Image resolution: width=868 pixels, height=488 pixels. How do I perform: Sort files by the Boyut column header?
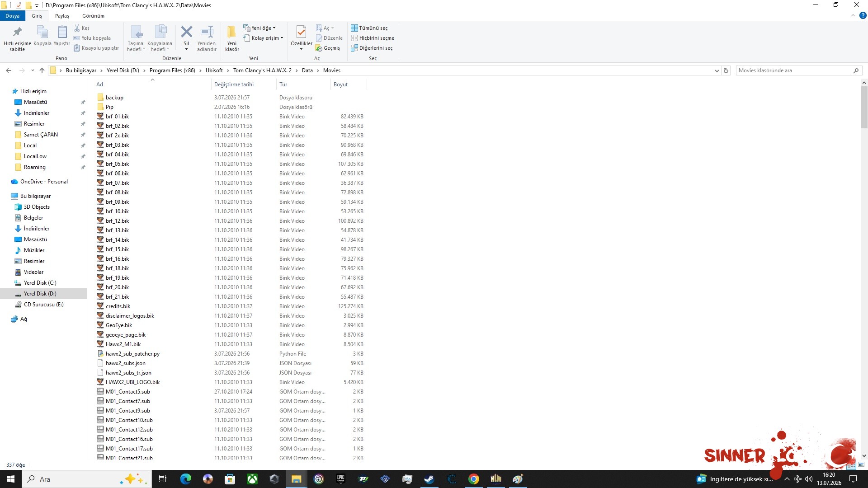coord(340,84)
